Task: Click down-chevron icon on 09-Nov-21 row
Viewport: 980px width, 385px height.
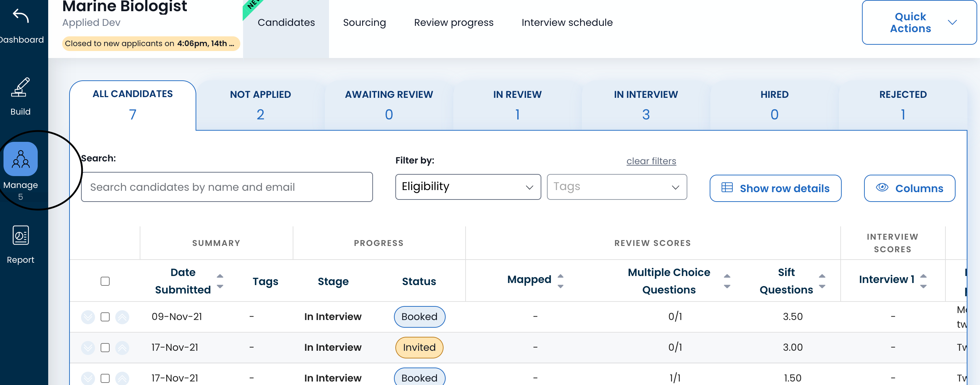Action: [88, 317]
